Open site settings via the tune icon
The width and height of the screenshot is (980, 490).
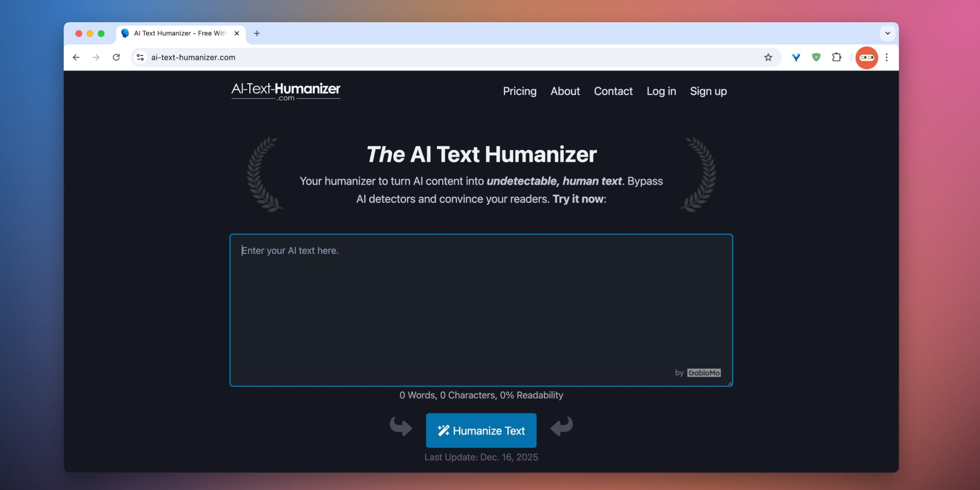[140, 57]
